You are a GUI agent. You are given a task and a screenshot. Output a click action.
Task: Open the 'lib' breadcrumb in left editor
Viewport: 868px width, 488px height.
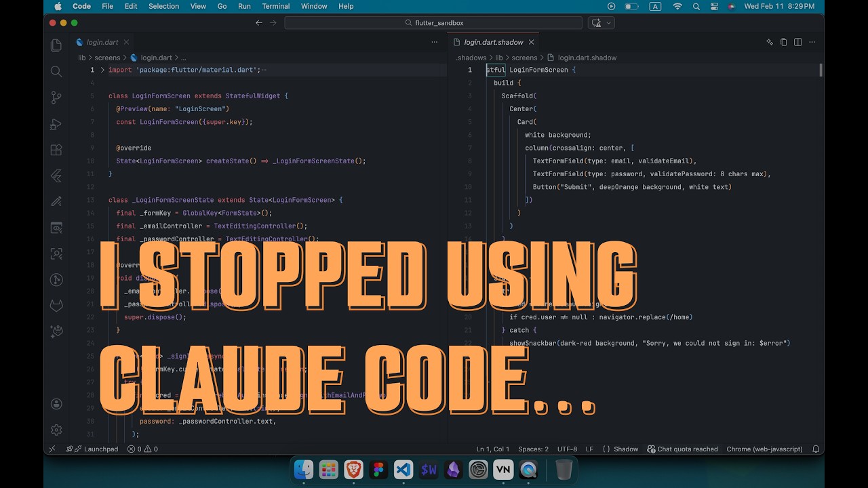click(82, 58)
